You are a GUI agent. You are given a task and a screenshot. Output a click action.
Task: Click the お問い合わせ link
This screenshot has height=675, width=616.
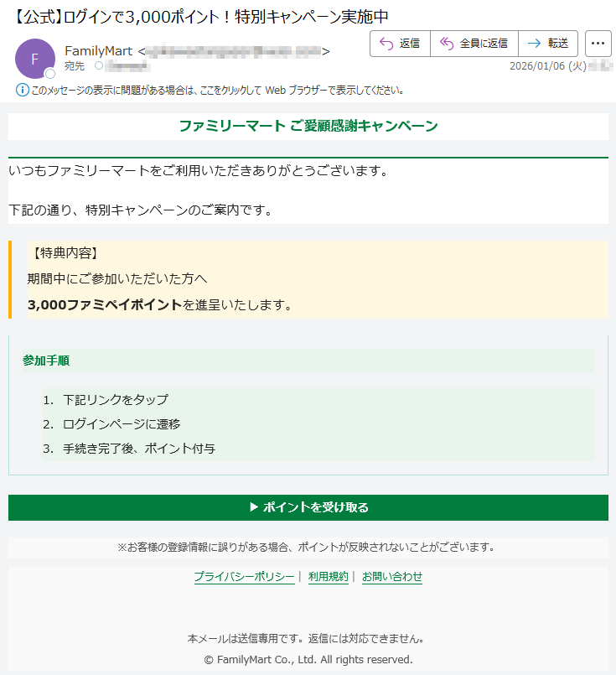391,577
